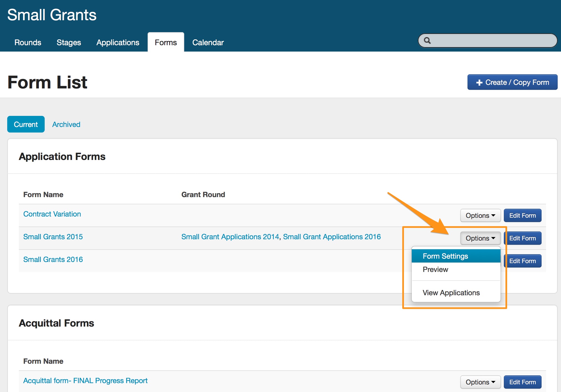This screenshot has height=392, width=561.
Task: Show the Archived forms list
Action: (x=66, y=124)
